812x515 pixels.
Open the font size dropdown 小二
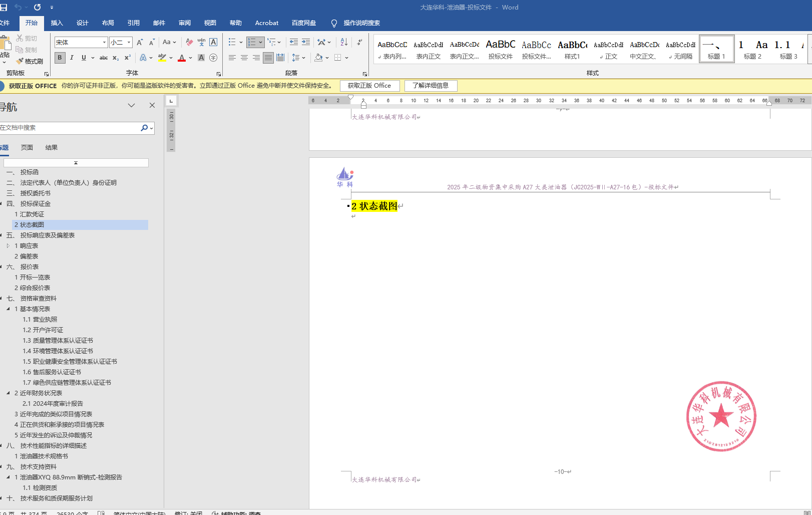pyautogui.click(x=129, y=43)
